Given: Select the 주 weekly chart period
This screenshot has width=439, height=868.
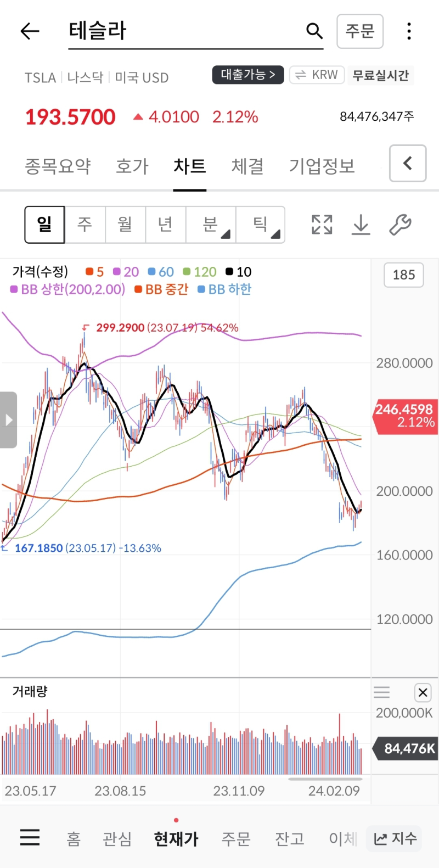Looking at the screenshot, I should (85, 225).
